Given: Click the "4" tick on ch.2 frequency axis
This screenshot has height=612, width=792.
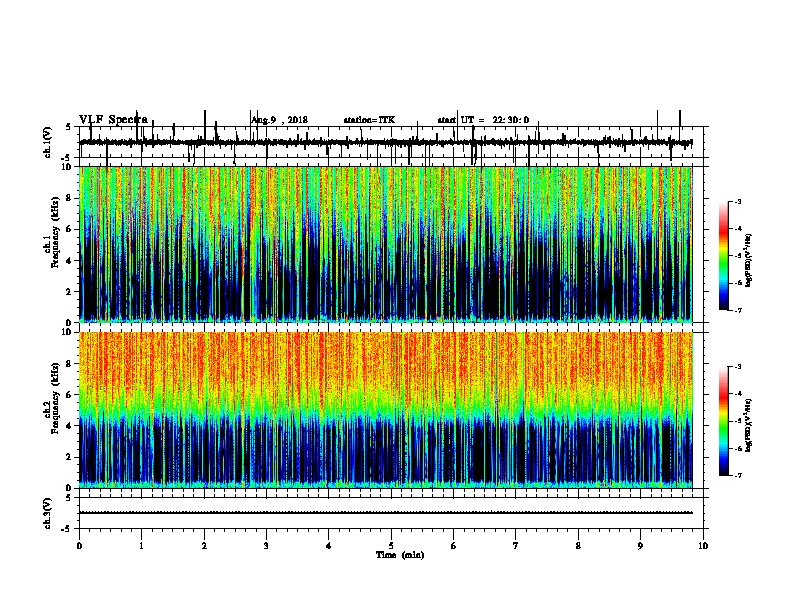Looking at the screenshot, I should (x=70, y=426).
